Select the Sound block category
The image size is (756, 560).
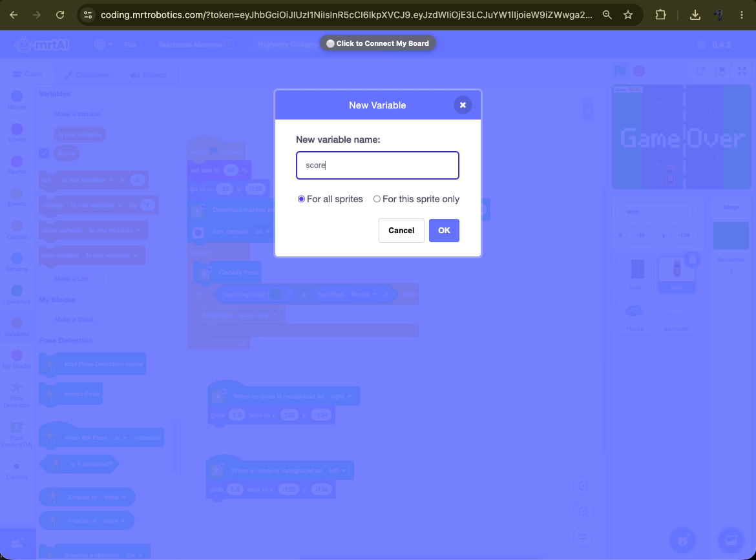click(17, 165)
